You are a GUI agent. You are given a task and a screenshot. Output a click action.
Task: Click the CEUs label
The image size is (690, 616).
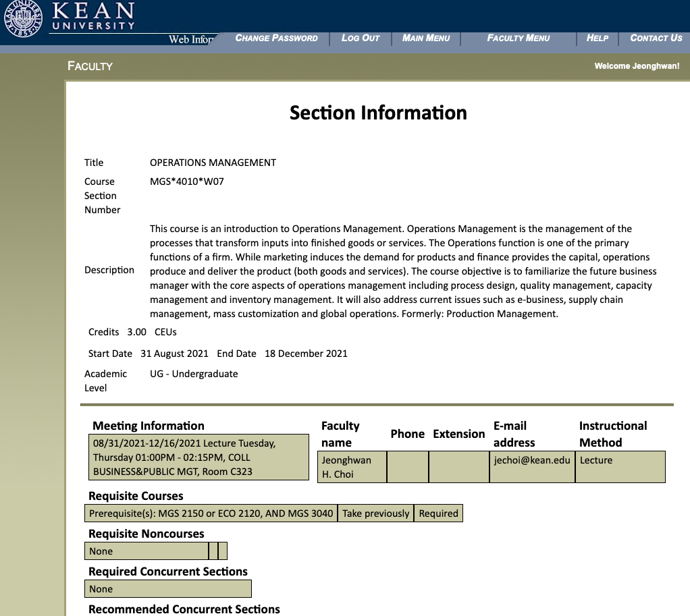pos(165,332)
